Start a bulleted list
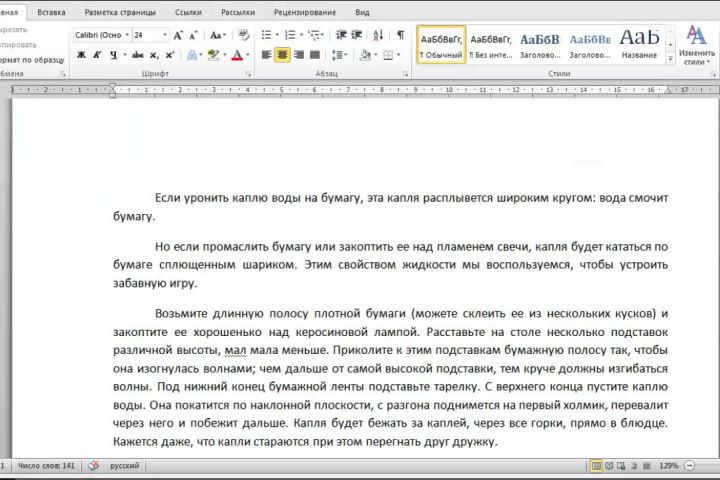 (x=266, y=35)
